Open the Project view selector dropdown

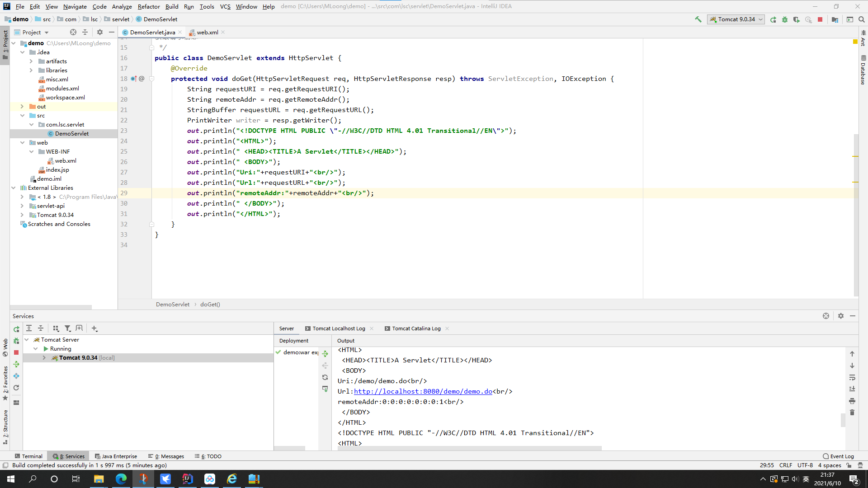pyautogui.click(x=36, y=32)
